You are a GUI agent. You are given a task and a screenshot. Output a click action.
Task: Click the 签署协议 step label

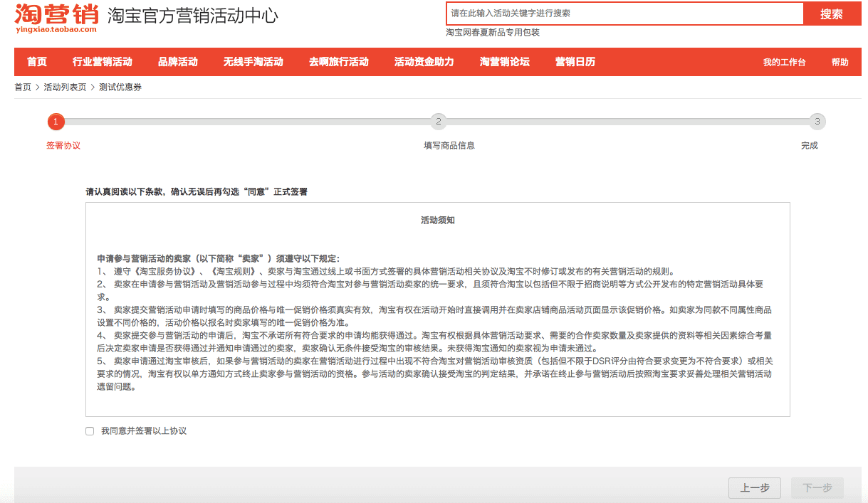tap(63, 145)
